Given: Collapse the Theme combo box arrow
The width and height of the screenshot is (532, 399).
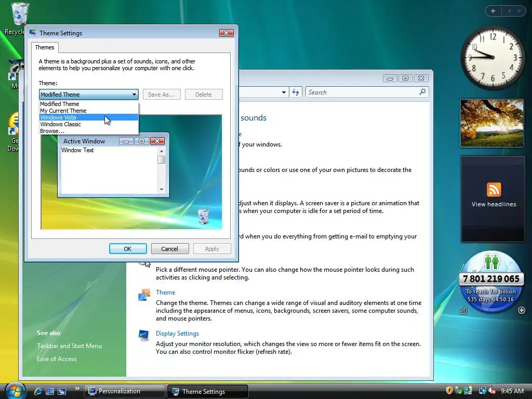Looking at the screenshot, I should [135, 95].
